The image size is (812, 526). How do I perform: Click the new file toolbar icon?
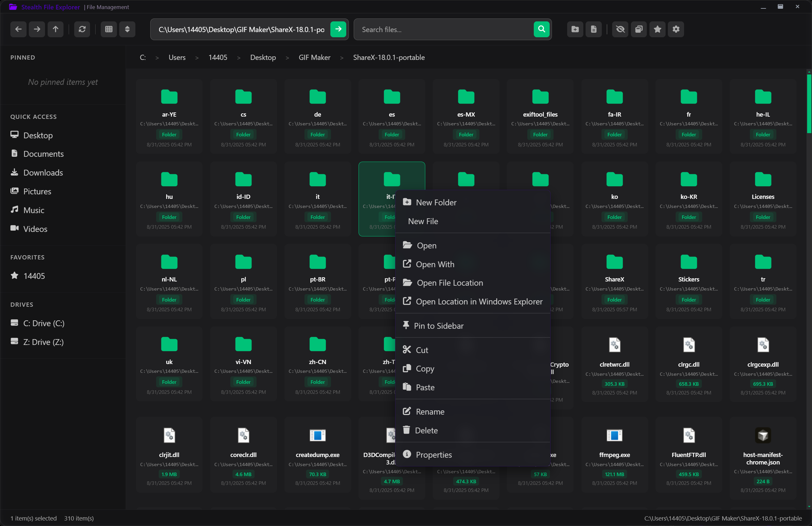(594, 29)
